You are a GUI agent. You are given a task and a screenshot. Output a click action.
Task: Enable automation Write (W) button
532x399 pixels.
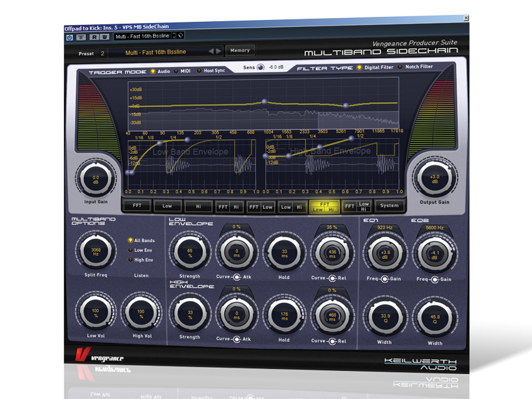105,37
